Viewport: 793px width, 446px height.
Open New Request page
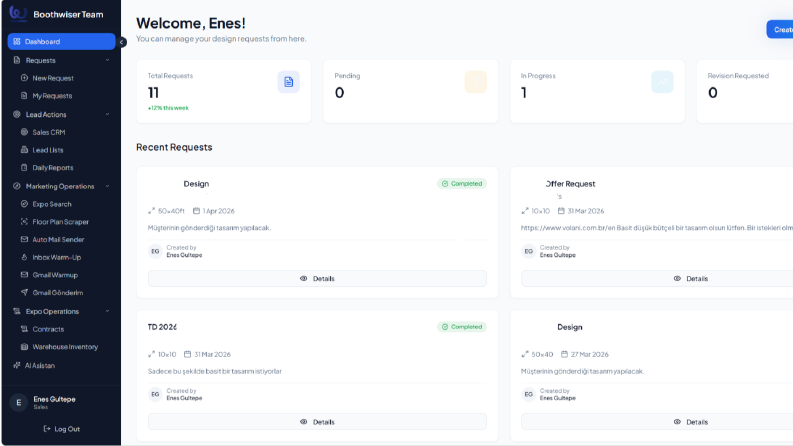click(x=53, y=78)
